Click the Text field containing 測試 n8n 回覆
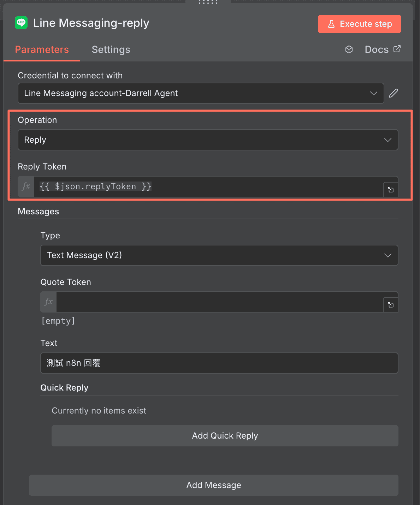This screenshot has height=505, width=420. [219, 363]
